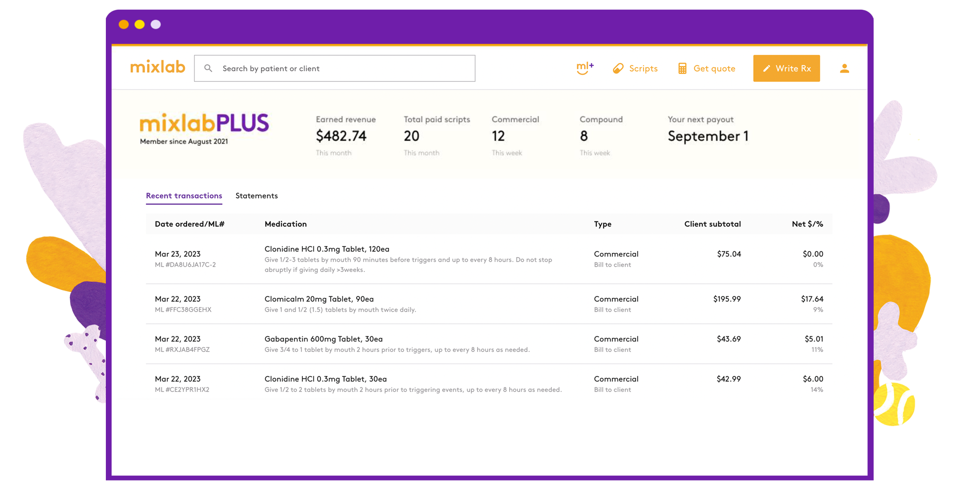Select the Gabapentin 600mg Tablet transaction
Screen dimensions: 980x490
(x=323, y=339)
